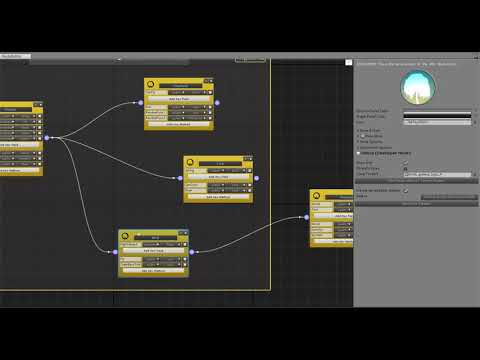Toggle the inspector checkbox beside the lowest dropdown
Screen dimensions: 480x360
tap(406, 191)
